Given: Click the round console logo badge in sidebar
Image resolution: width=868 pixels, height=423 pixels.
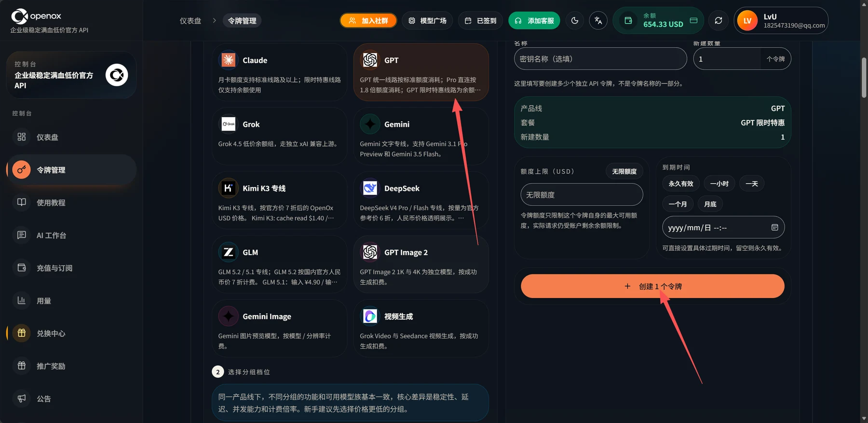Looking at the screenshot, I should click(117, 75).
